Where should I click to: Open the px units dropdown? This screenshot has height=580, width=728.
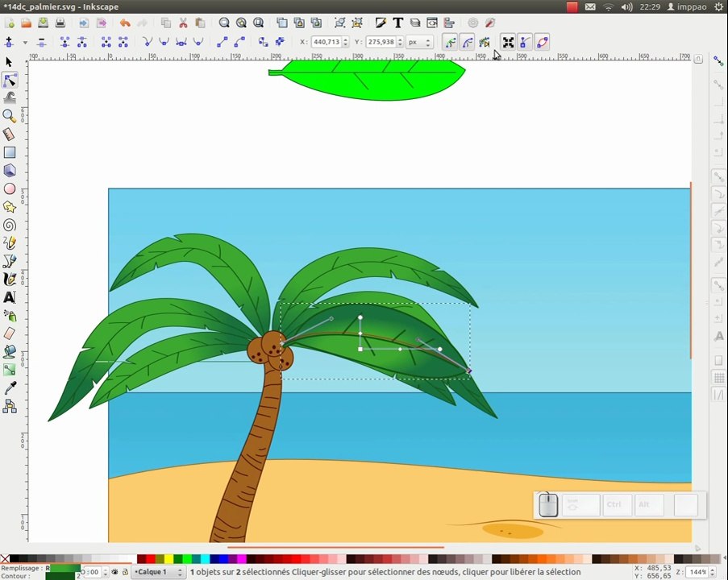419,42
